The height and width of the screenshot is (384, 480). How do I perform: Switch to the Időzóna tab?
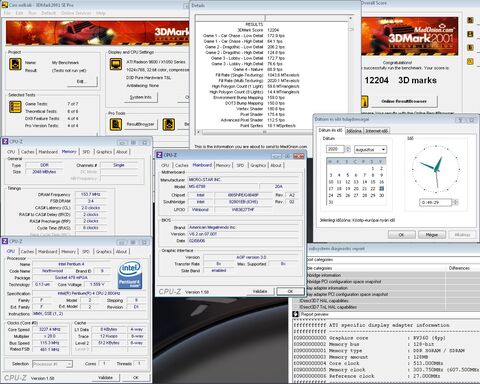pyautogui.click(x=354, y=131)
